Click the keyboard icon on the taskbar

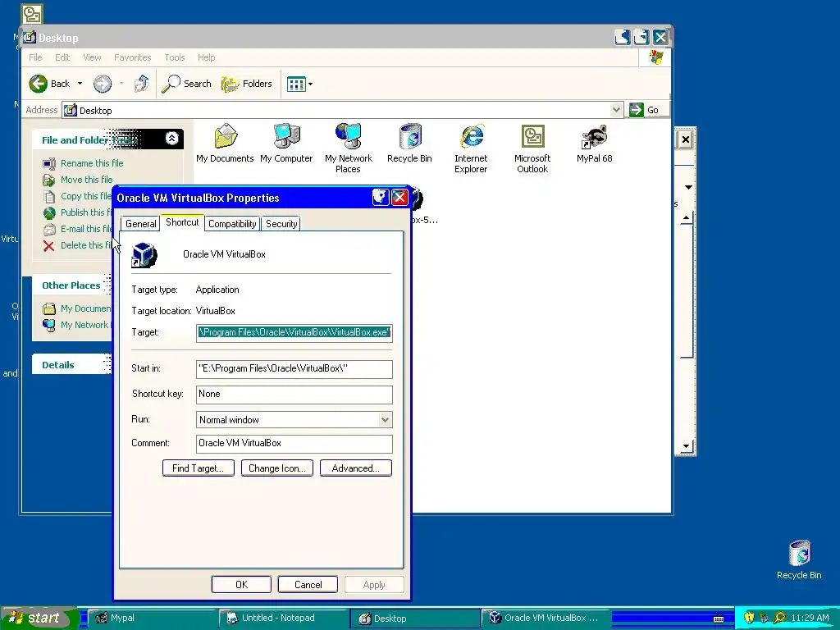(x=719, y=619)
